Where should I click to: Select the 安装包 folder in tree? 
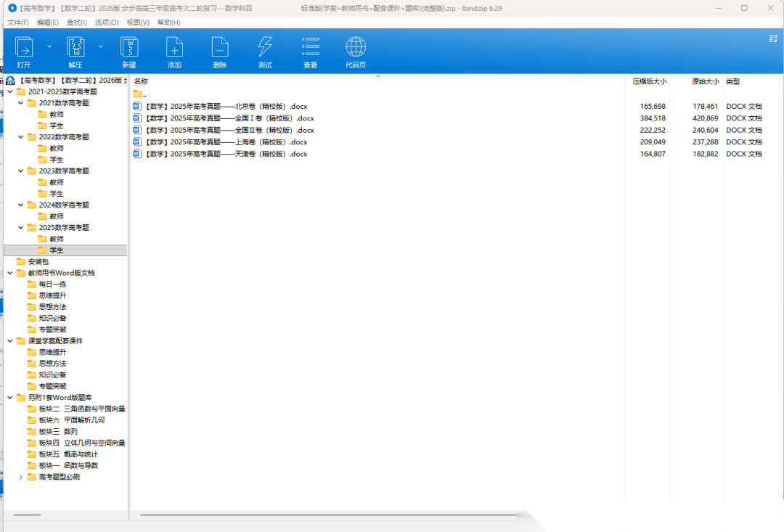pos(38,261)
